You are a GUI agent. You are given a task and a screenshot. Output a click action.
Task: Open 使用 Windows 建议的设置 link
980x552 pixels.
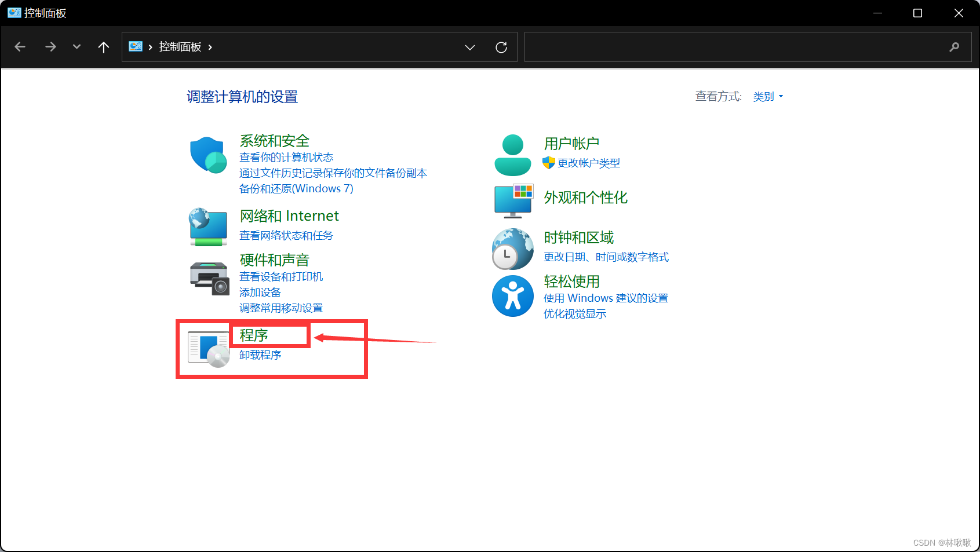tap(606, 298)
